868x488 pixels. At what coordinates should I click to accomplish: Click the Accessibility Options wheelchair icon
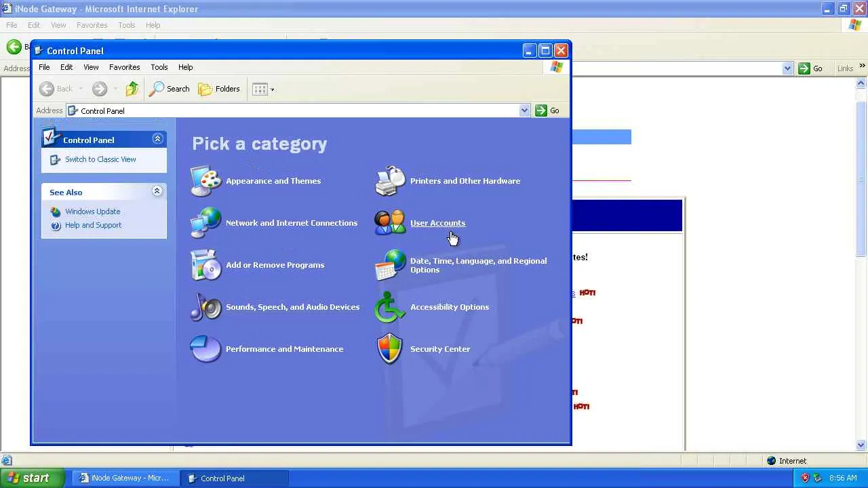[391, 307]
